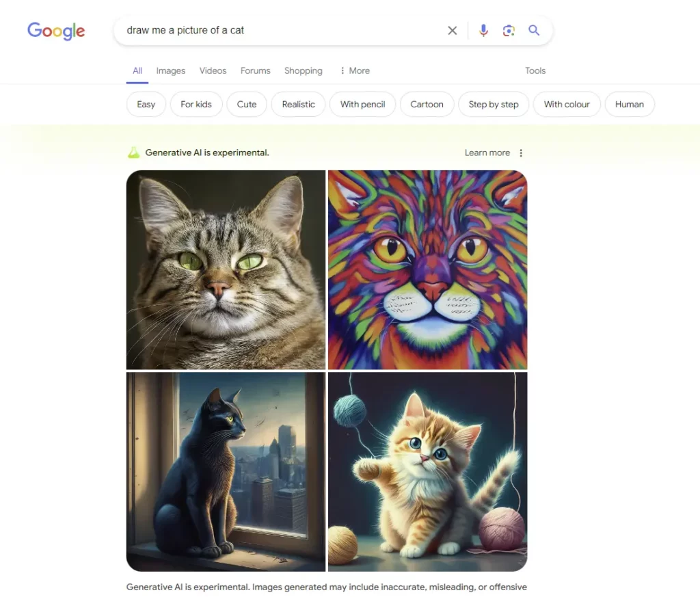Go to Google homepage via logo
Image resolution: width=700 pixels, height=597 pixels.
coord(56,31)
